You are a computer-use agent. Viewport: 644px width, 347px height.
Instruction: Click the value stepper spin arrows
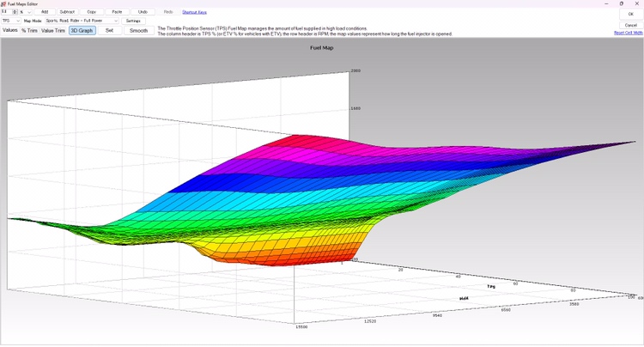point(16,12)
